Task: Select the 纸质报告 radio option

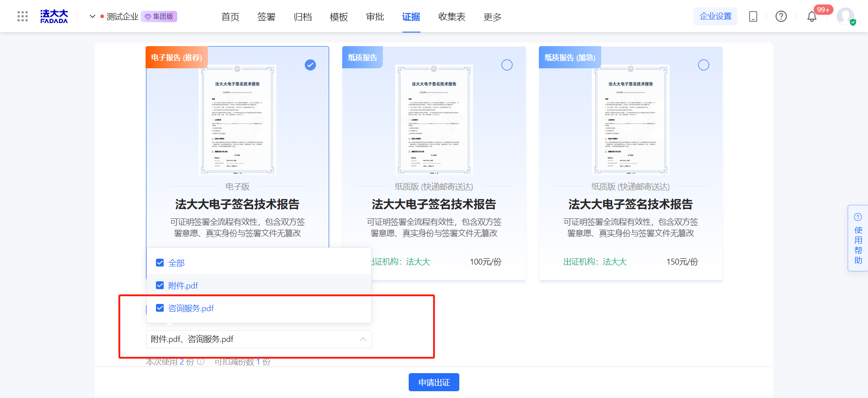Action: pos(507,65)
